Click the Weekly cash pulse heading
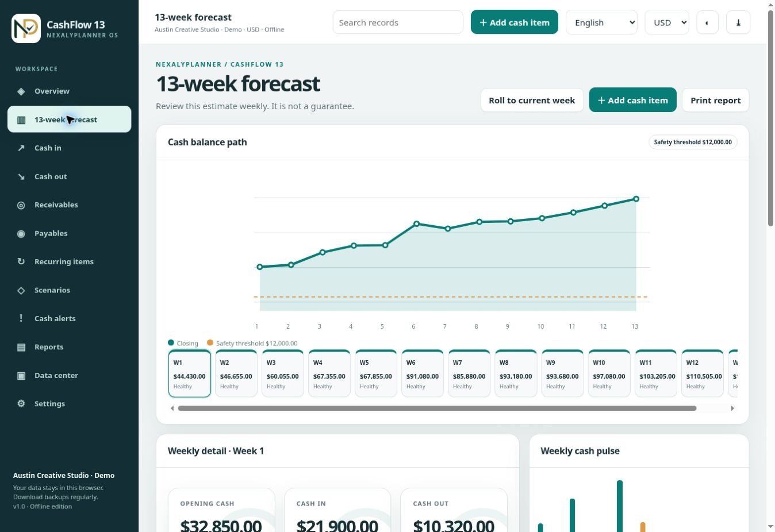Screen dimensions: 775x532 (580, 451)
